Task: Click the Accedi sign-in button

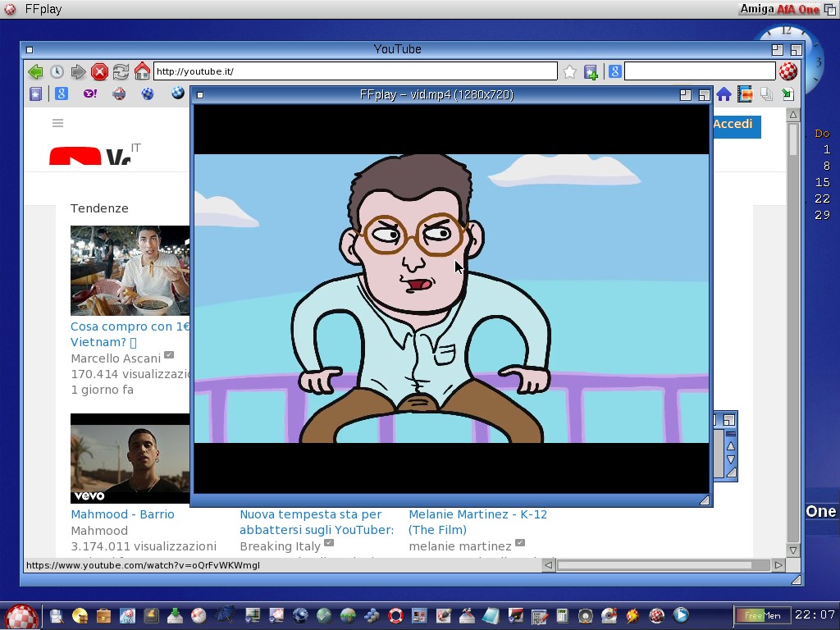Action: click(733, 125)
